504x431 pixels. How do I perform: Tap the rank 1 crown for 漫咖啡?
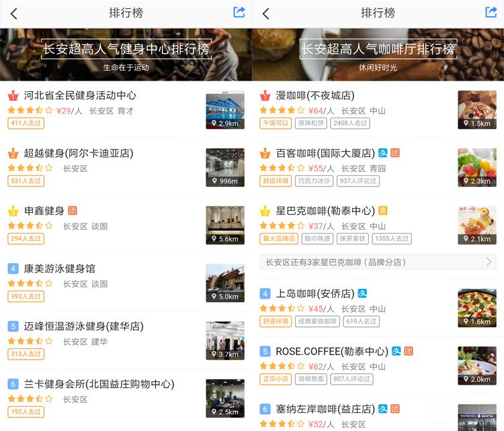(x=265, y=96)
